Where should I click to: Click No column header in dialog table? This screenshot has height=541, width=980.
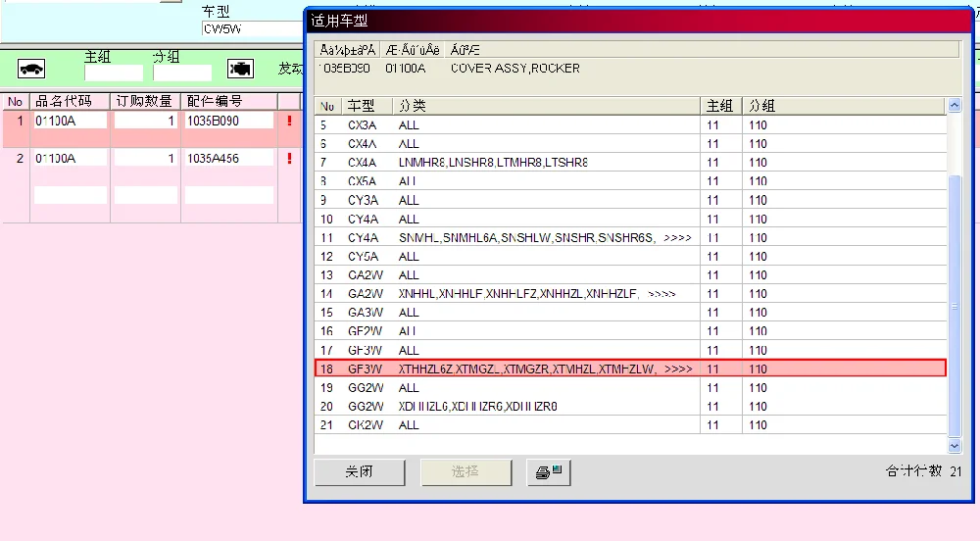pos(328,106)
